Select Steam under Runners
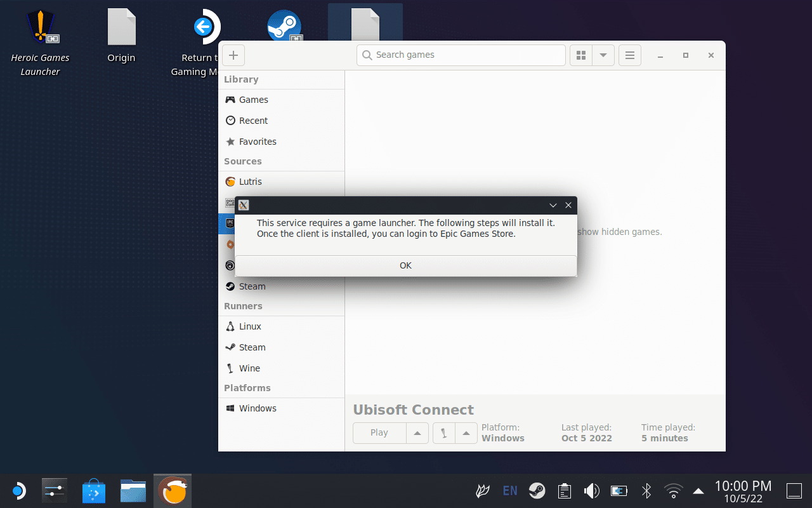Viewport: 812px width, 508px height. point(282,347)
